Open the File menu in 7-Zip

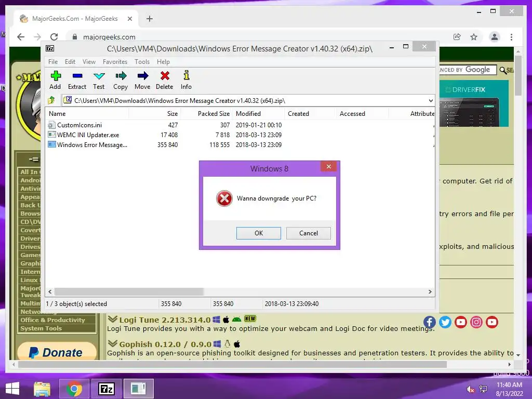coord(53,62)
